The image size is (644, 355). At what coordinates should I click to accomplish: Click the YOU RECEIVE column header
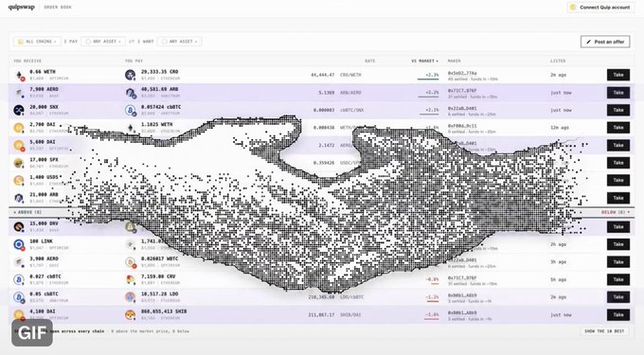(27, 61)
